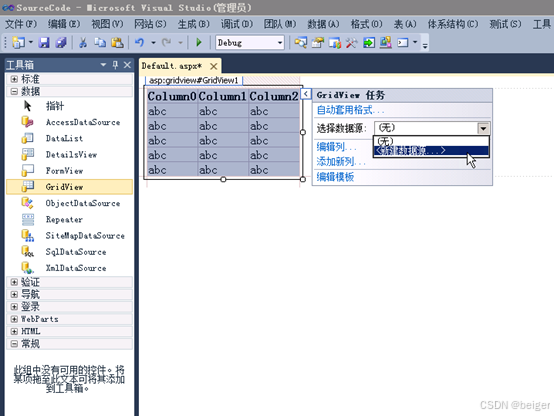Open the new project icon dropdown arrow
Viewport: 554px width, 416px height.
(x=31, y=43)
